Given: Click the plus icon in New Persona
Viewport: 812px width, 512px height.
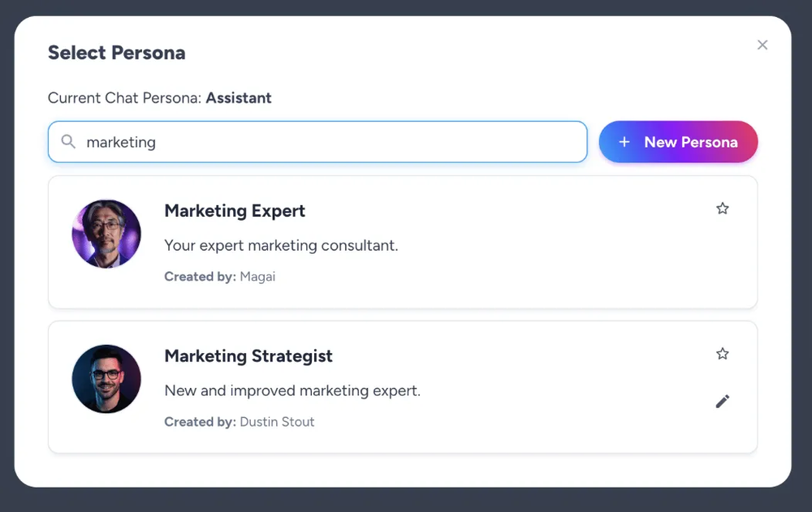Looking at the screenshot, I should [624, 142].
